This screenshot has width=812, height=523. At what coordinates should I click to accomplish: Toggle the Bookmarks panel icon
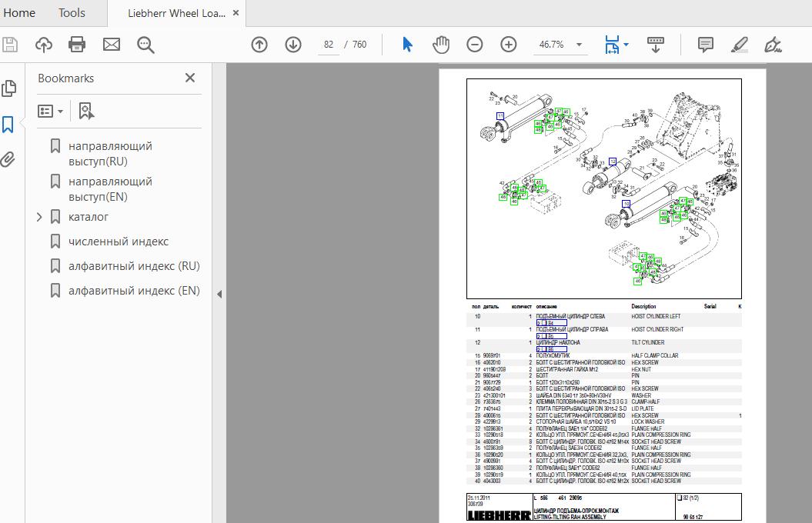8,124
